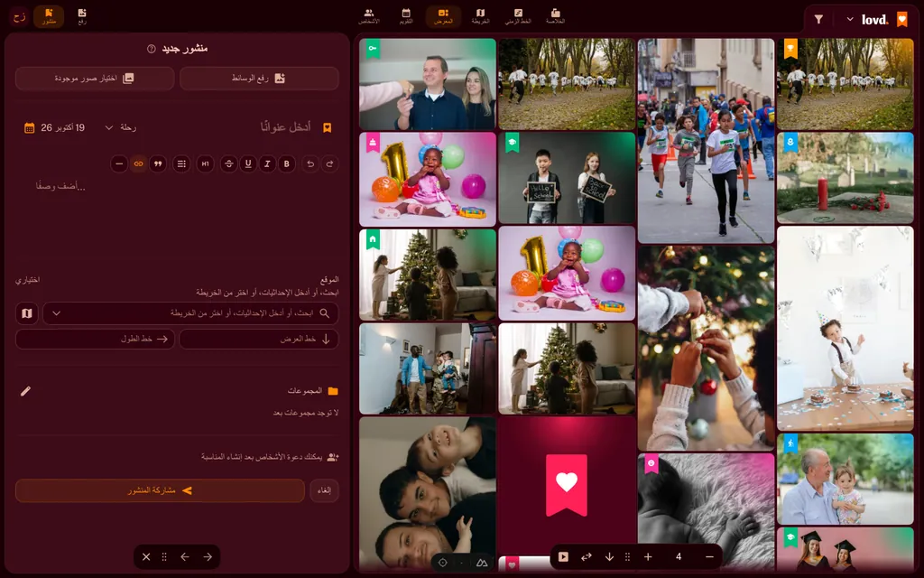Expand the location search dropdown chevron

tap(57, 313)
